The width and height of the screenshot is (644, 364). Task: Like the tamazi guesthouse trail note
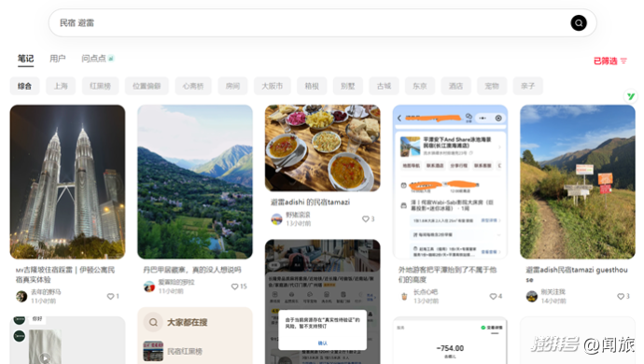click(621, 296)
